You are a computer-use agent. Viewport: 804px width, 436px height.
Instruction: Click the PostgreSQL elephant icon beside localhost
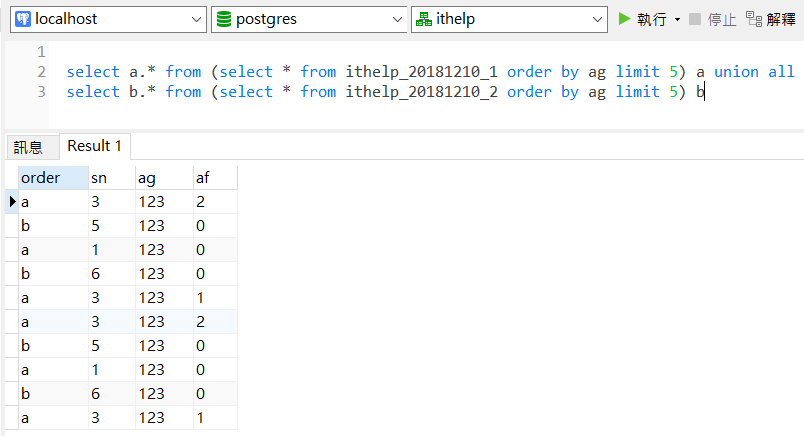(23, 19)
